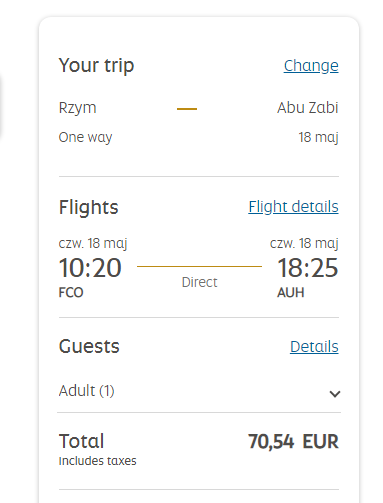Screen dimensions: 383x503
Task: Select the AUH airport code
Action: [291, 293]
